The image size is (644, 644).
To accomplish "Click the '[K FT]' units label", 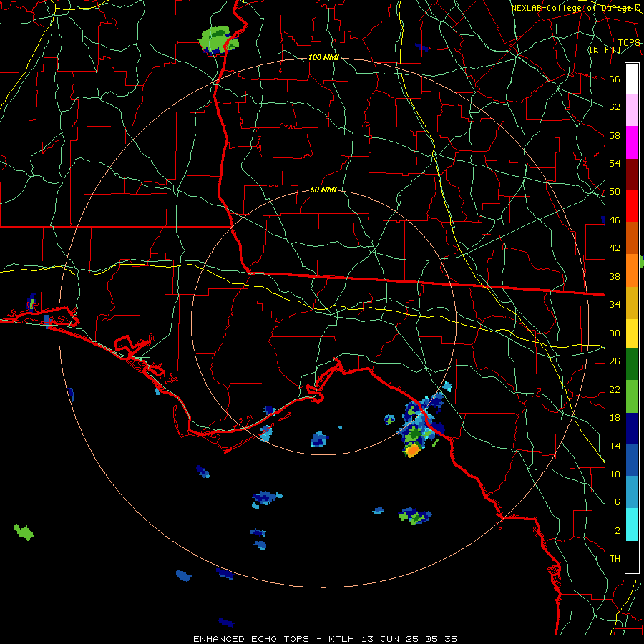I will (605, 50).
